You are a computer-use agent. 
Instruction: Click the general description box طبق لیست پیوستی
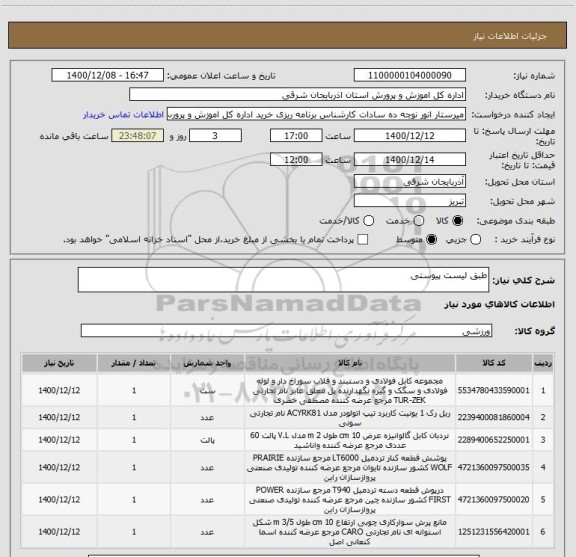click(x=284, y=280)
